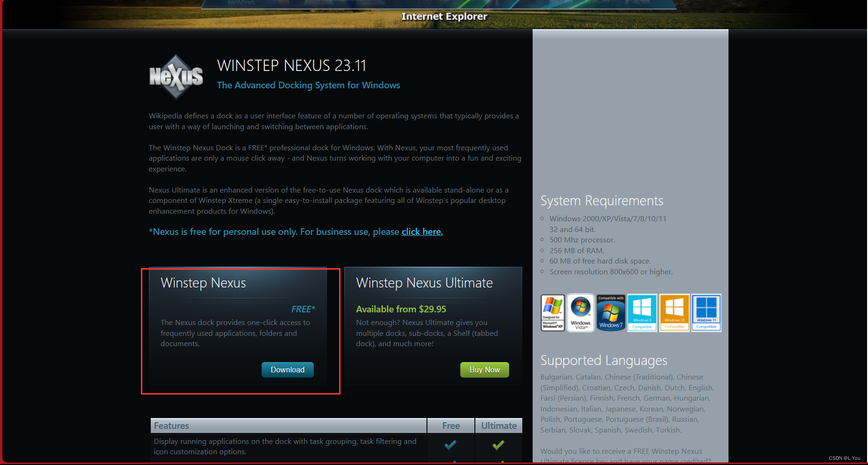The width and height of the screenshot is (868, 465).
Task: Click the Windows 10 Compatible badge
Action: [674, 313]
